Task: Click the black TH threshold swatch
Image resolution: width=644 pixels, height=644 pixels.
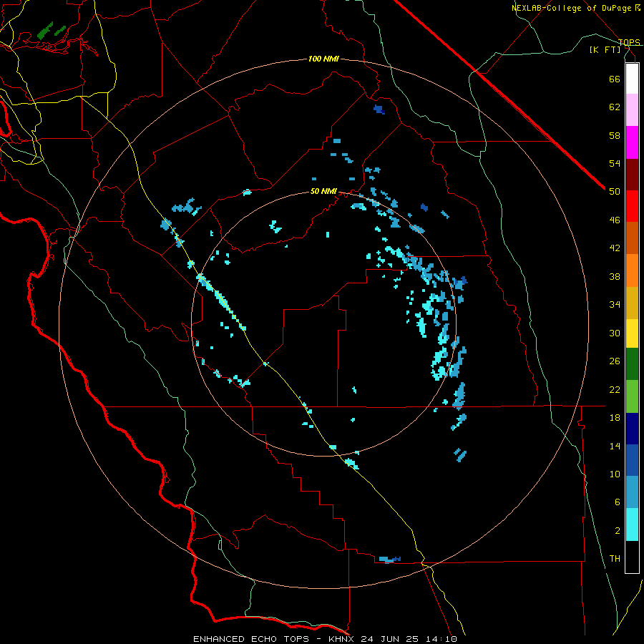Action: pyautogui.click(x=632, y=557)
